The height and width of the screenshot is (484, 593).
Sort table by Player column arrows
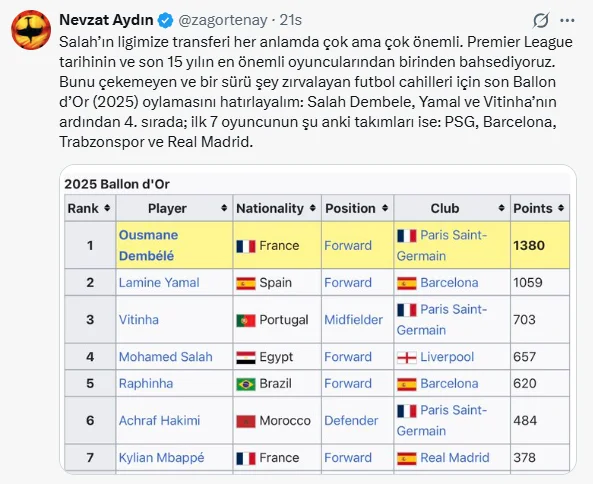[224, 208]
